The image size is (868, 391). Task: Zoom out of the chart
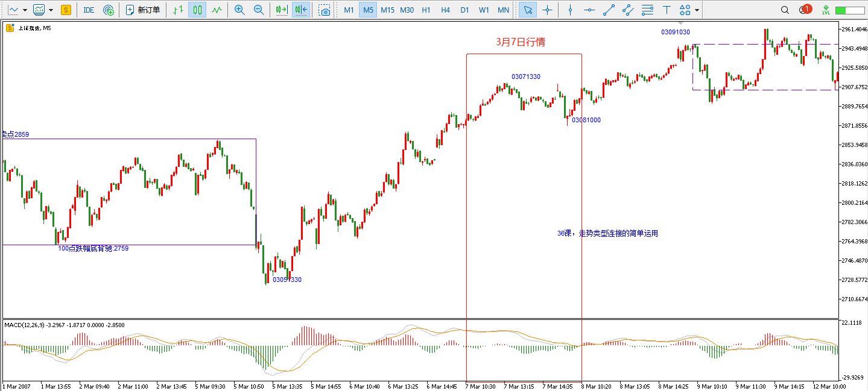click(x=259, y=10)
